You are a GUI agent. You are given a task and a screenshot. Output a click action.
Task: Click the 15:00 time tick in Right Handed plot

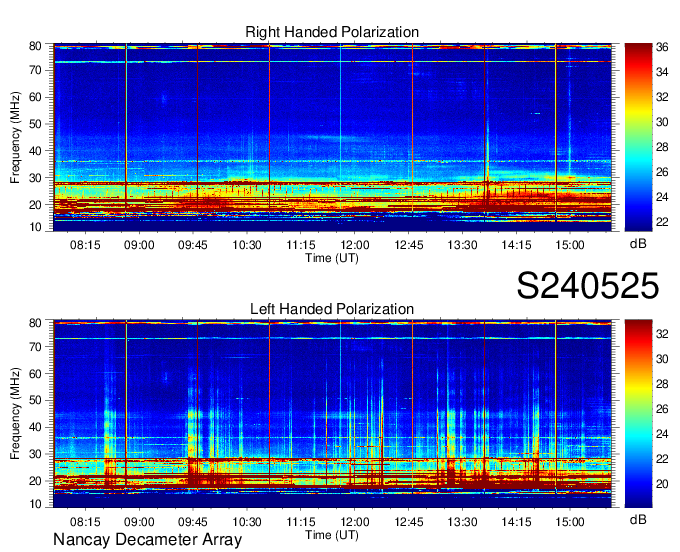coord(570,245)
